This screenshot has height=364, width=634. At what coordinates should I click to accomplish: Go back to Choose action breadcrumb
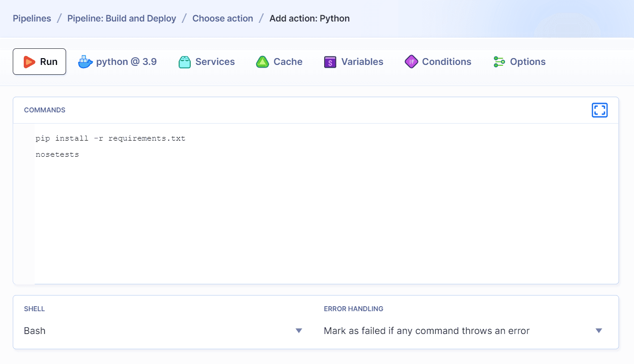(x=223, y=18)
